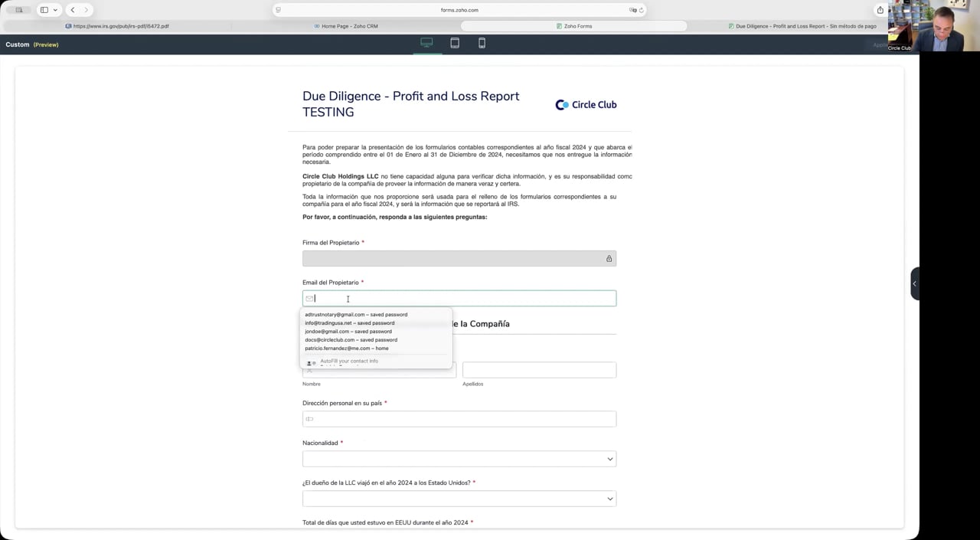This screenshot has height=540, width=980.
Task: Click the Circle Club video thumbnail
Action: coord(933,26)
